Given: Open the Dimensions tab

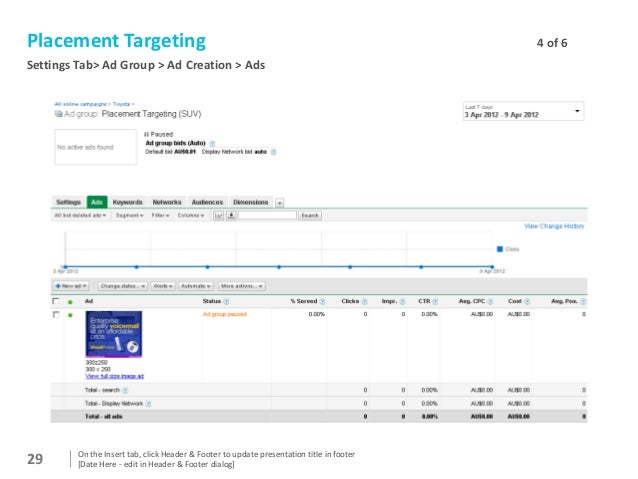Looking at the screenshot, I should point(250,202).
